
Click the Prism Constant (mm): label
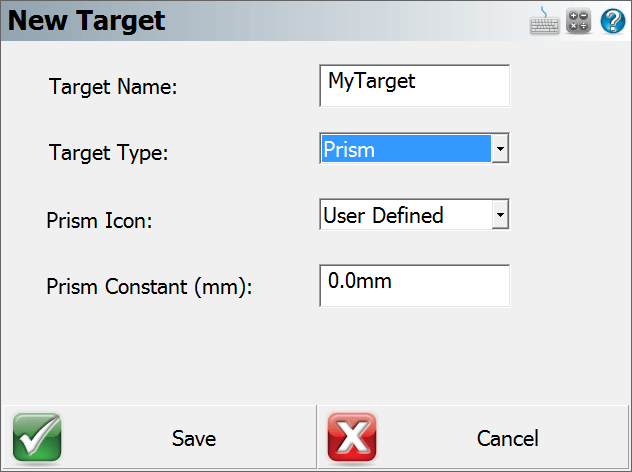click(149, 287)
